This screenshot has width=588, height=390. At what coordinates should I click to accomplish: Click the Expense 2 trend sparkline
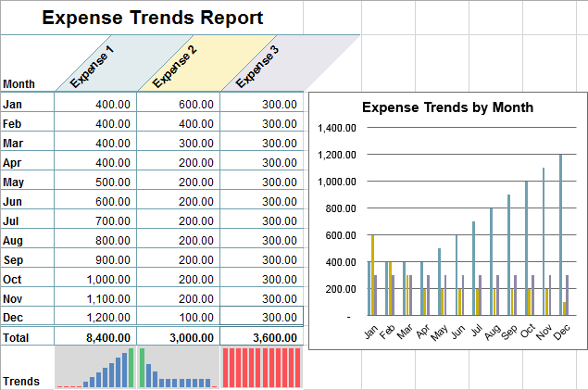click(x=179, y=368)
